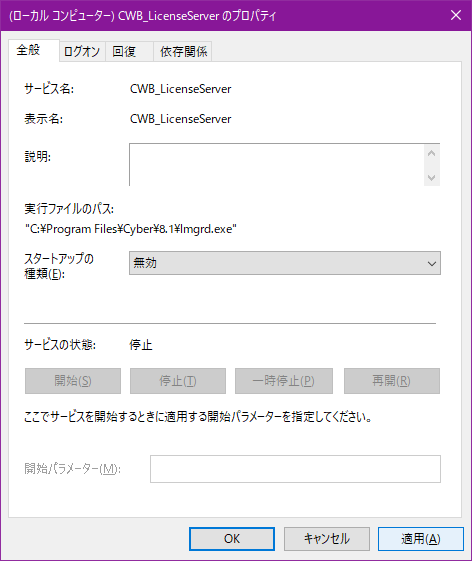Click the dropdown chevron next to 無効

coord(432,264)
